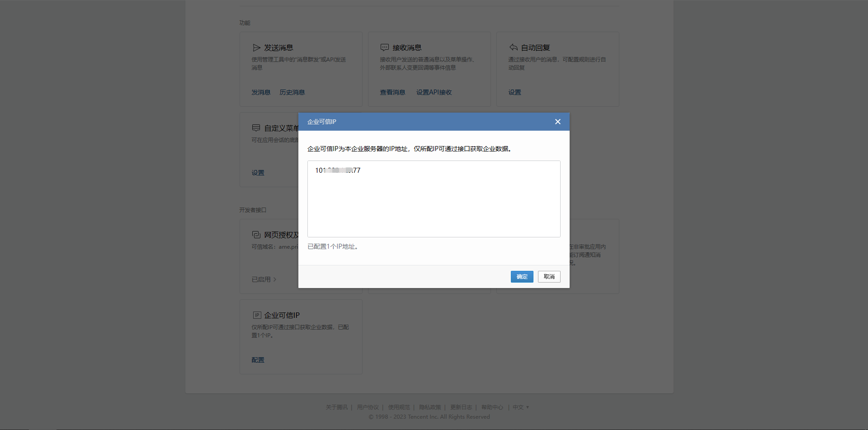The width and height of the screenshot is (868, 430).
Task: Open the 帮助中心 footer link
Action: (x=492, y=407)
